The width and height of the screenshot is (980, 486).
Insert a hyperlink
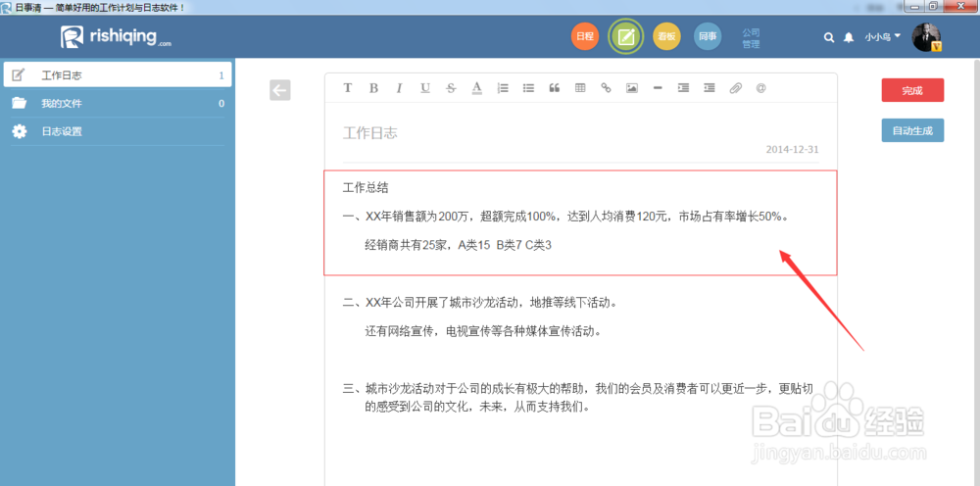(606, 88)
